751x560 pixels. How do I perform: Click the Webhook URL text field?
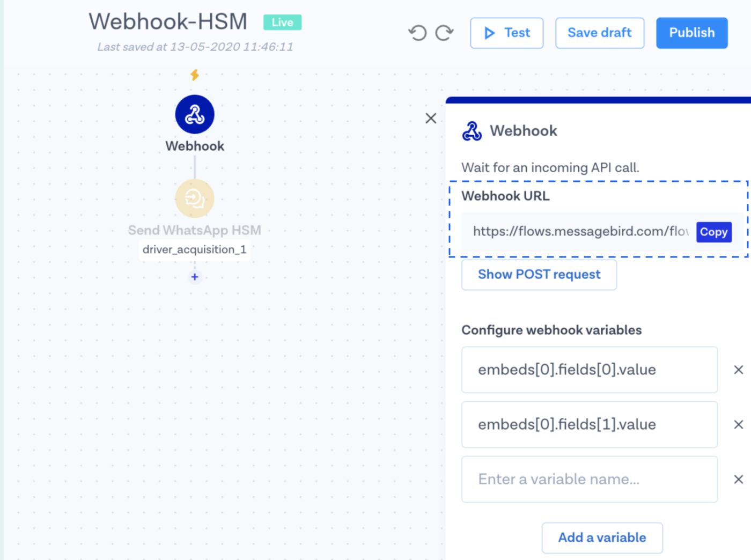tap(579, 232)
